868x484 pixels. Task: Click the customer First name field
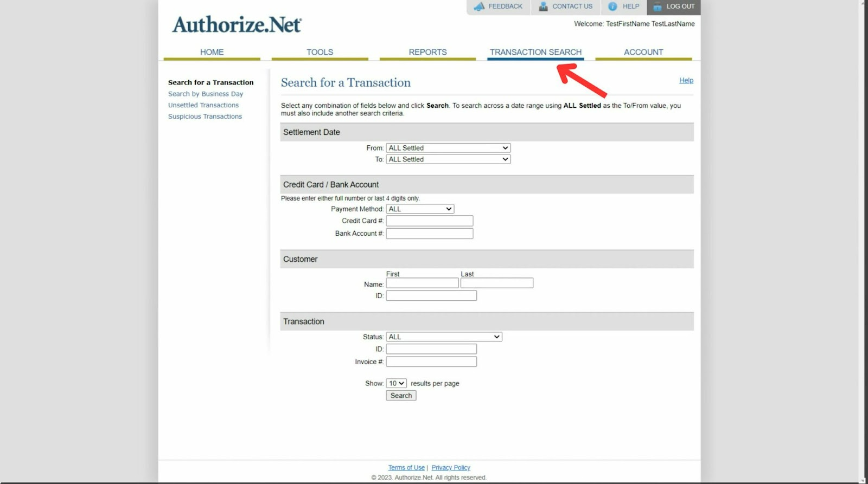(422, 283)
